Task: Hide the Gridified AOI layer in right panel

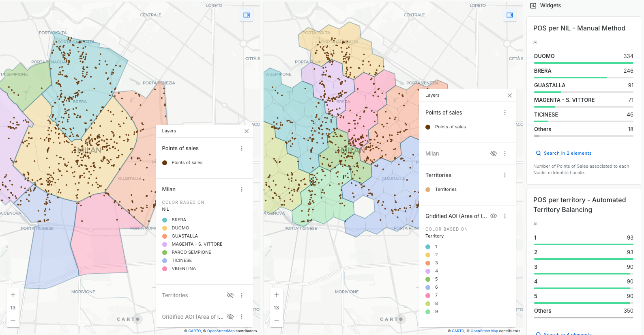Action: pyautogui.click(x=494, y=216)
